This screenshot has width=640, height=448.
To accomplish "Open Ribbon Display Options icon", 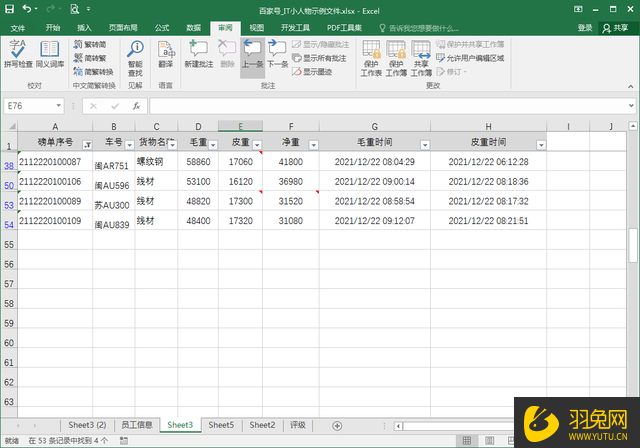I will [x=578, y=9].
